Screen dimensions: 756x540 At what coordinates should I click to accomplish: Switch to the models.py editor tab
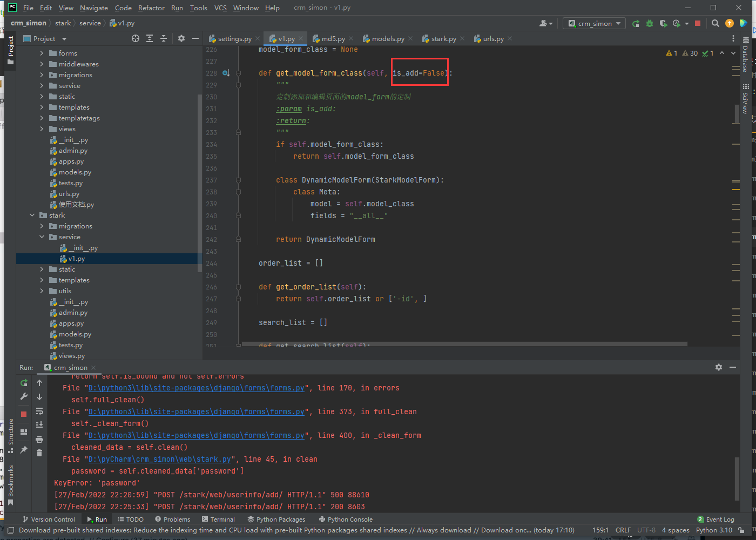[x=388, y=39]
